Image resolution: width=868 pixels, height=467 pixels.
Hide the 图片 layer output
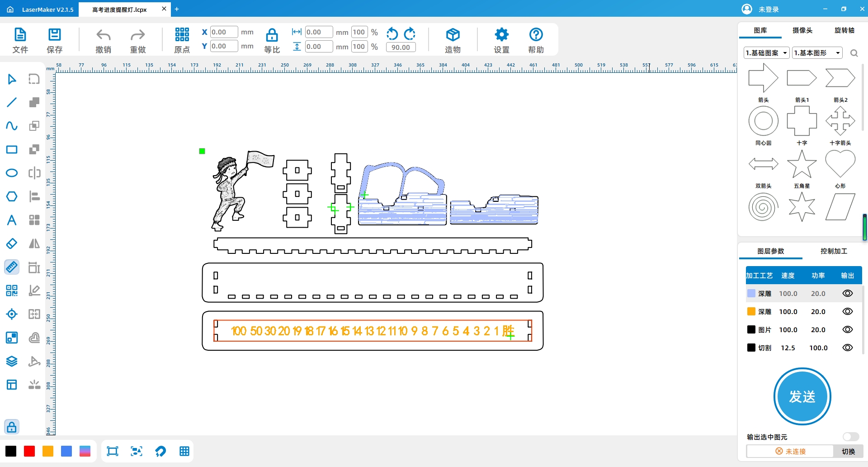[x=848, y=329]
